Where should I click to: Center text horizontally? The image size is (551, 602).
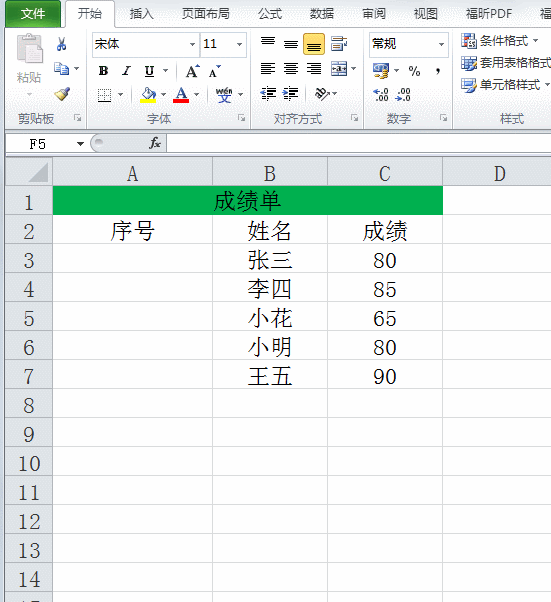291,69
